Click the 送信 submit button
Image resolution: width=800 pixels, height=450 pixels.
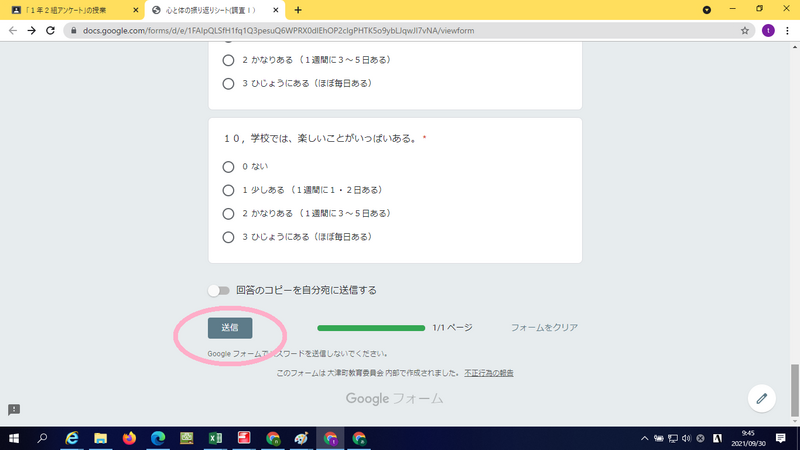[x=230, y=328]
